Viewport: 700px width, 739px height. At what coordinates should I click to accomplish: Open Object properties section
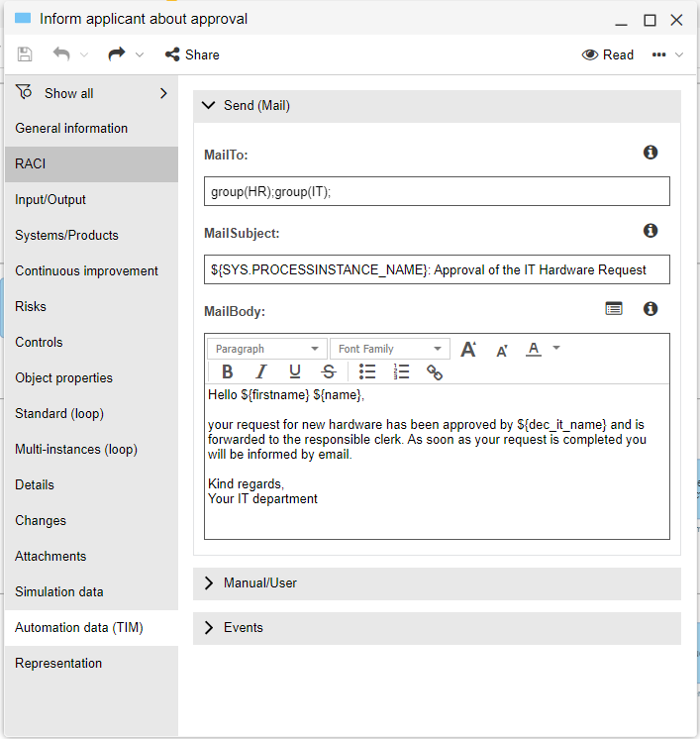tap(91, 378)
